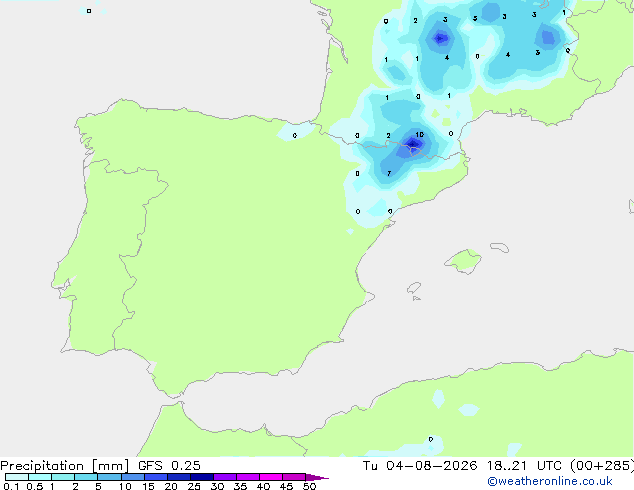
Task: Select the 0.1–0.5 mm legend swatch
Action: 17,477
